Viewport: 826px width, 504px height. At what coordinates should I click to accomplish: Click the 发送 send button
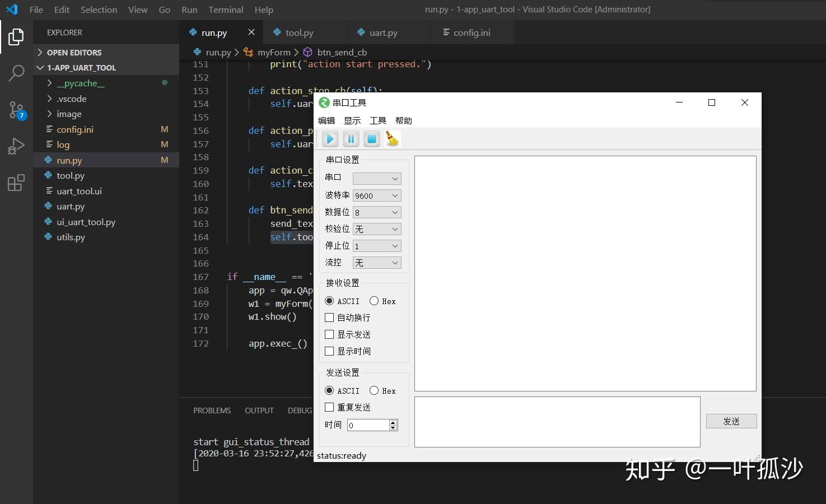pos(731,421)
